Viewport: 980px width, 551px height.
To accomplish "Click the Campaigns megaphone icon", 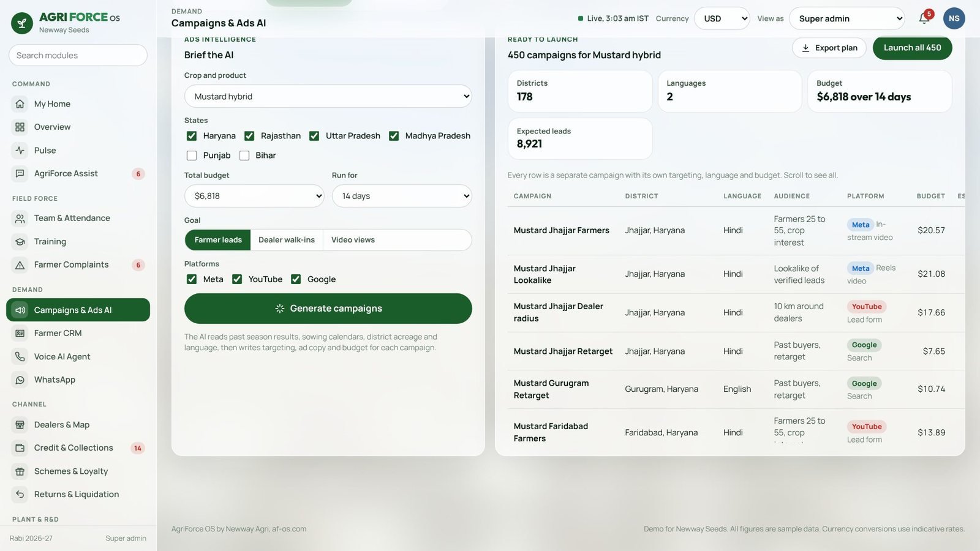I will click(20, 310).
